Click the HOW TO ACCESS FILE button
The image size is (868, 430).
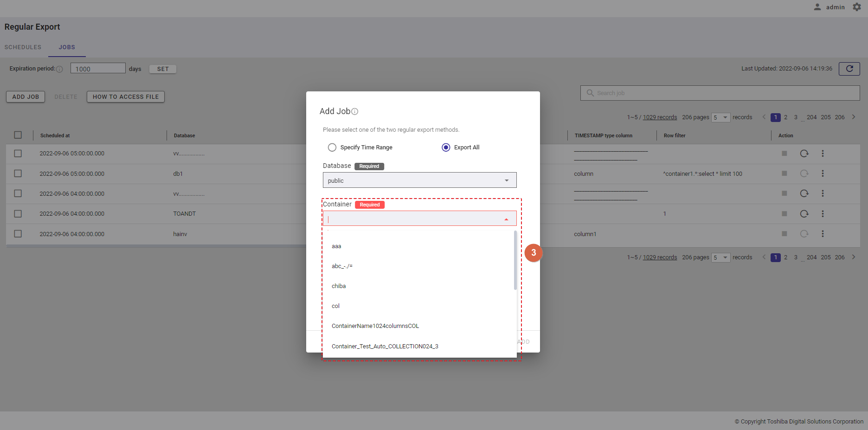pyautogui.click(x=125, y=97)
